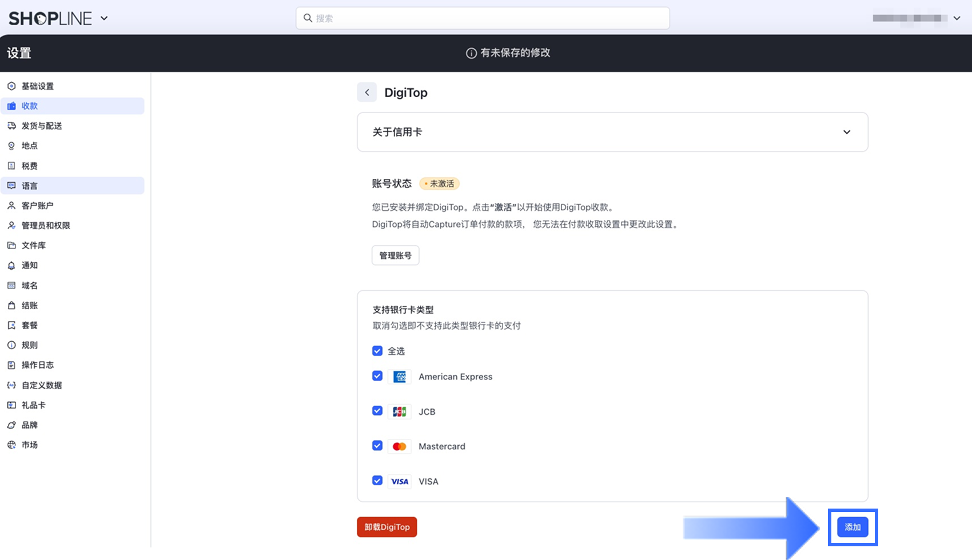
Task: Click into the 搜索 search field
Action: point(483,18)
